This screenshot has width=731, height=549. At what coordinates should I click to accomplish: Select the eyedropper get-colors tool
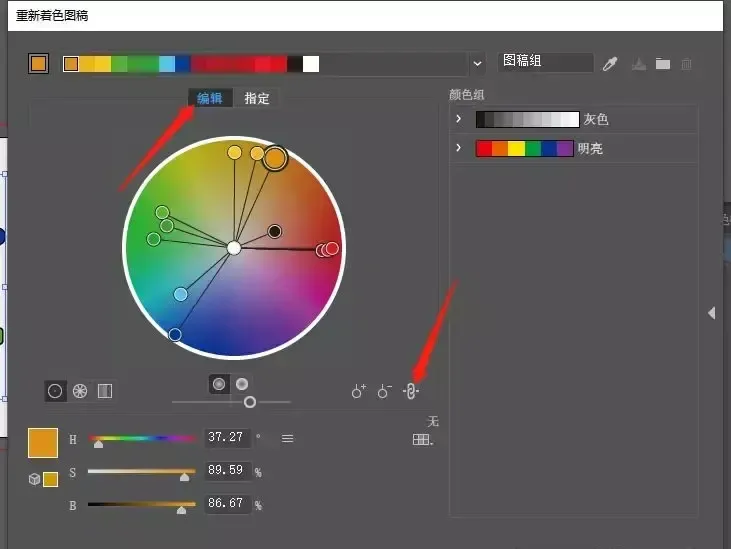click(x=610, y=64)
